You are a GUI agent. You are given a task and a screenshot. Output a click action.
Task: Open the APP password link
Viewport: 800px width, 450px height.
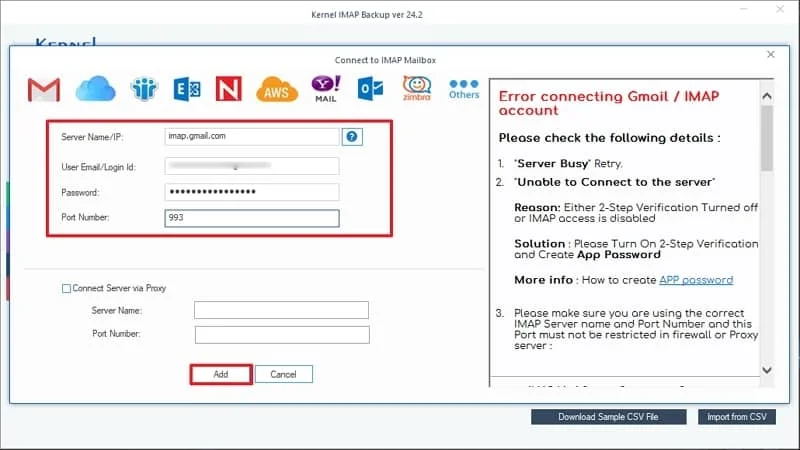pyautogui.click(x=696, y=280)
